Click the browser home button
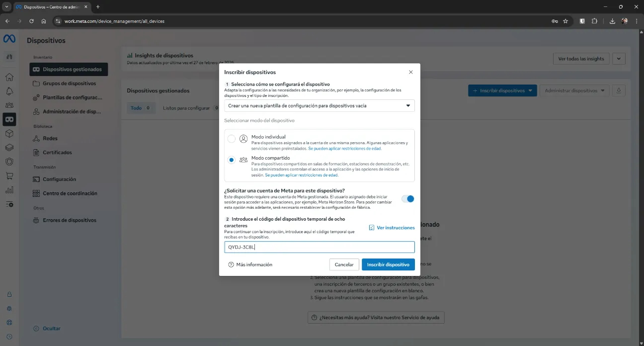The height and width of the screenshot is (346, 644). (x=44, y=21)
